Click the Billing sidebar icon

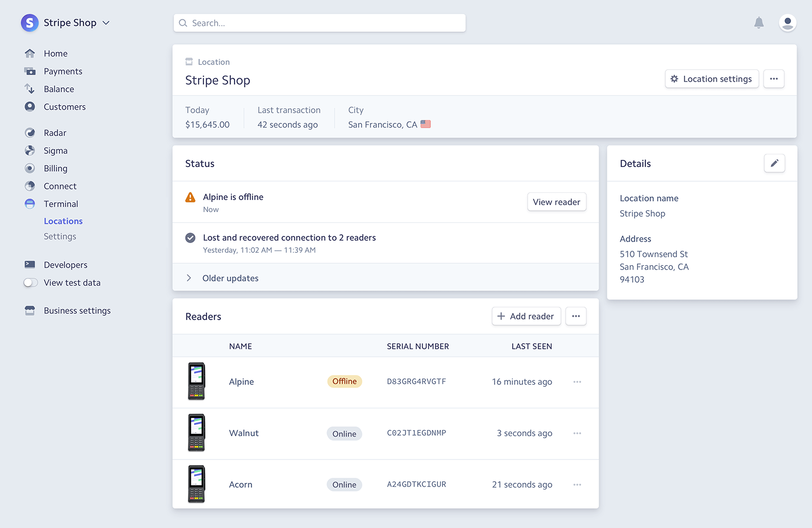tap(30, 169)
